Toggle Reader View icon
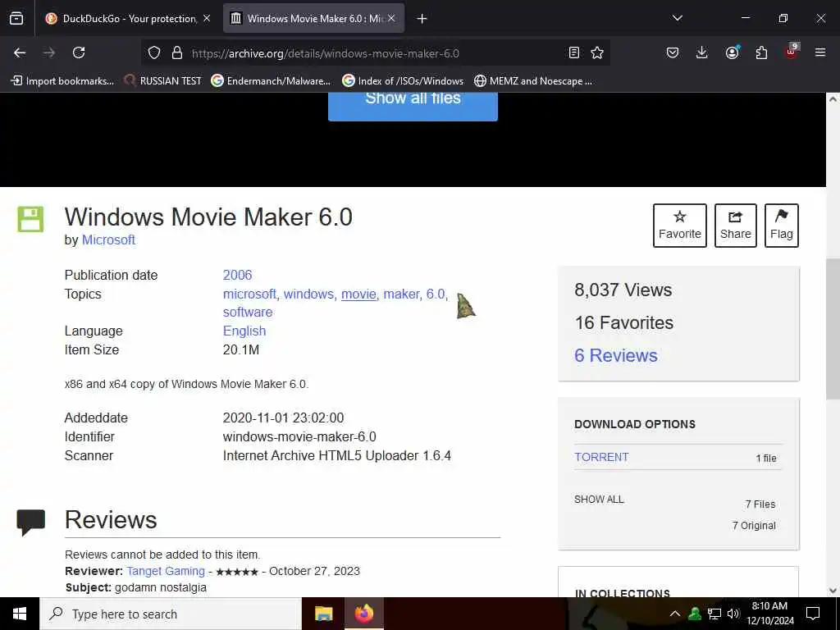The image size is (840, 630). coord(574,52)
